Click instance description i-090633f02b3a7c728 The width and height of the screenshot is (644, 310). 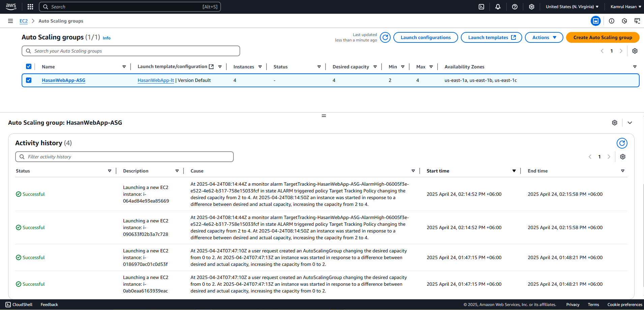146,227
